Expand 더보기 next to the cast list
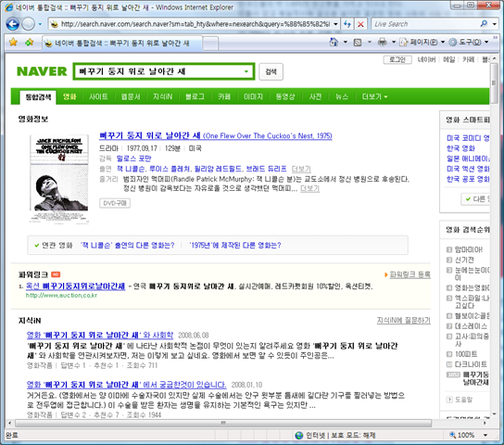Screen dimensions: 504x445 point(301,169)
